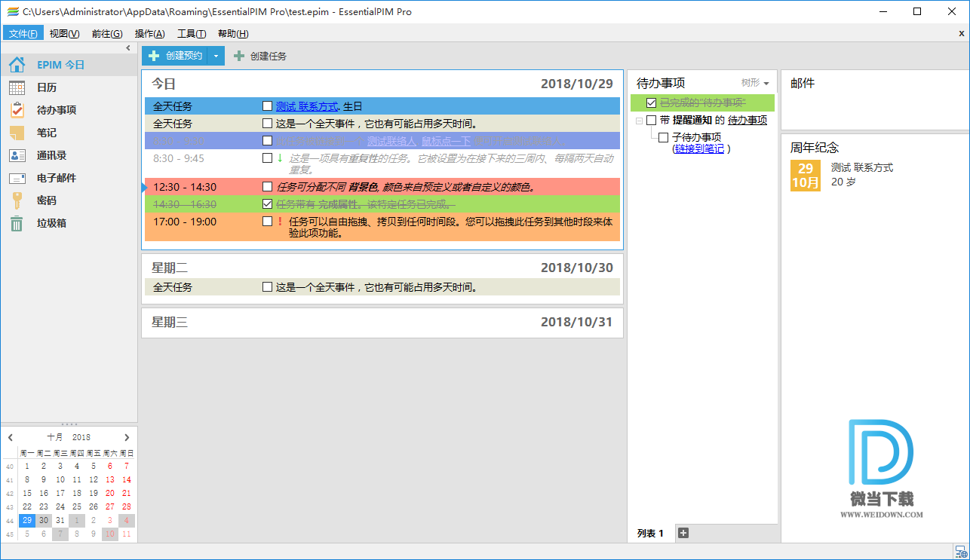Viewport: 970px width, 560px height.
Task: Open the 2018 year selector in mini calendar
Action: pos(81,437)
